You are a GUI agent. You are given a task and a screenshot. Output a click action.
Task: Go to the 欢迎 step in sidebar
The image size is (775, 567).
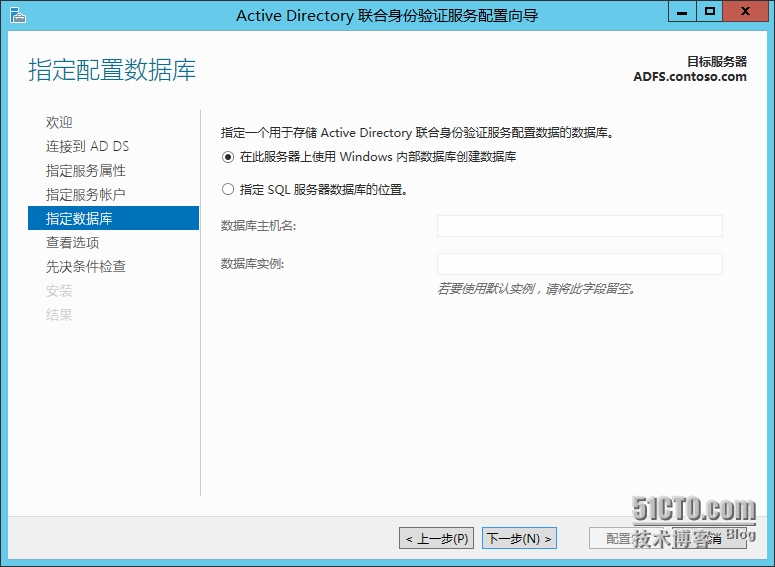coord(60,122)
